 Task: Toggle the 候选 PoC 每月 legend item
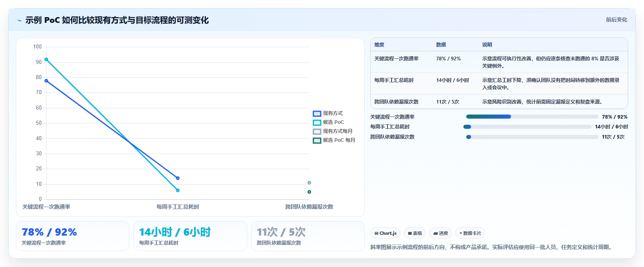pos(334,140)
